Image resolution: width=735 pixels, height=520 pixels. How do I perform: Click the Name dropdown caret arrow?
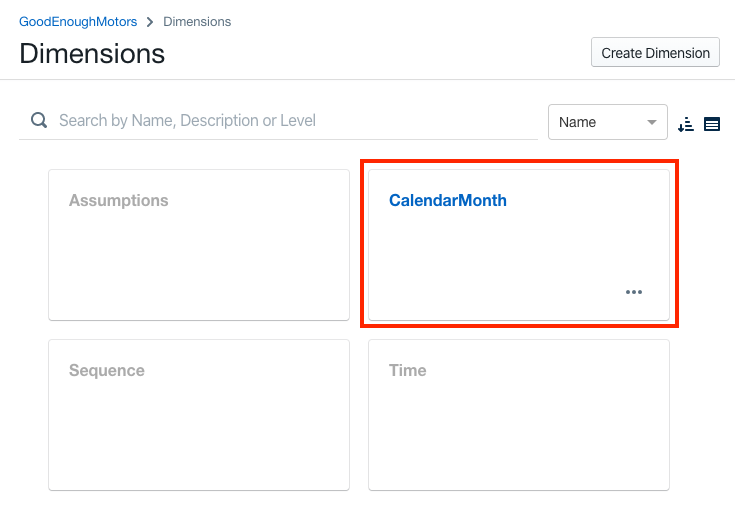pos(653,122)
